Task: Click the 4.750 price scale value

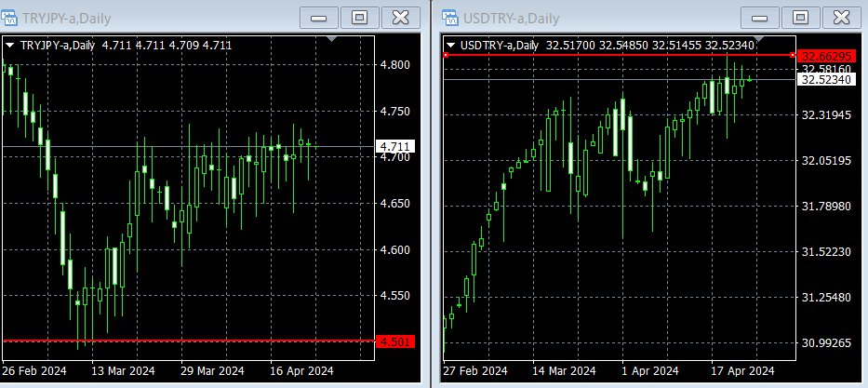Action: click(395, 112)
